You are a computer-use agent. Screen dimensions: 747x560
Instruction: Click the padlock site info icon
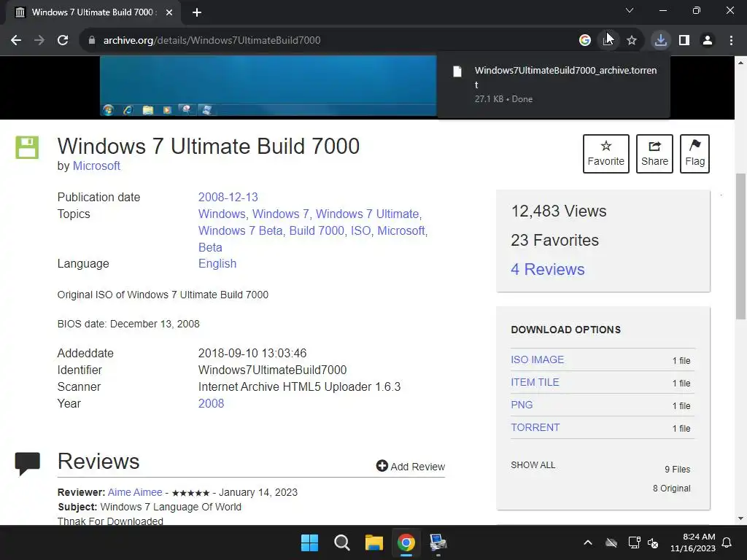(92, 41)
